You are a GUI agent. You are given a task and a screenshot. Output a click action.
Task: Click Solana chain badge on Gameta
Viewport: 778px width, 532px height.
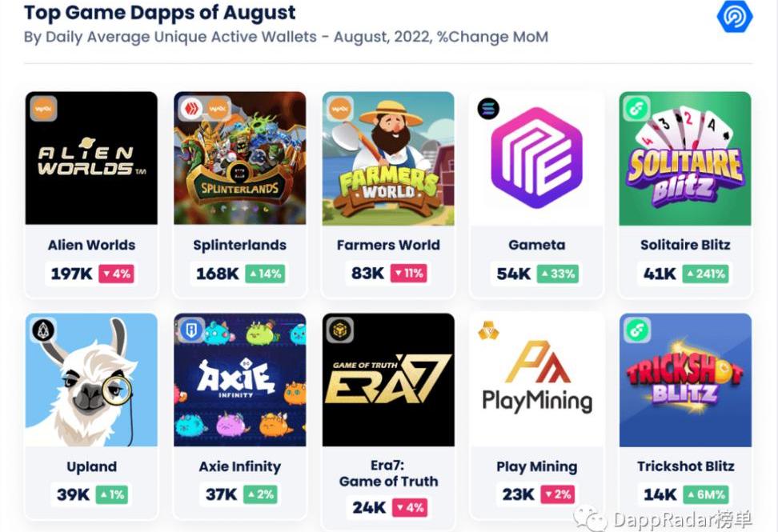click(x=487, y=109)
